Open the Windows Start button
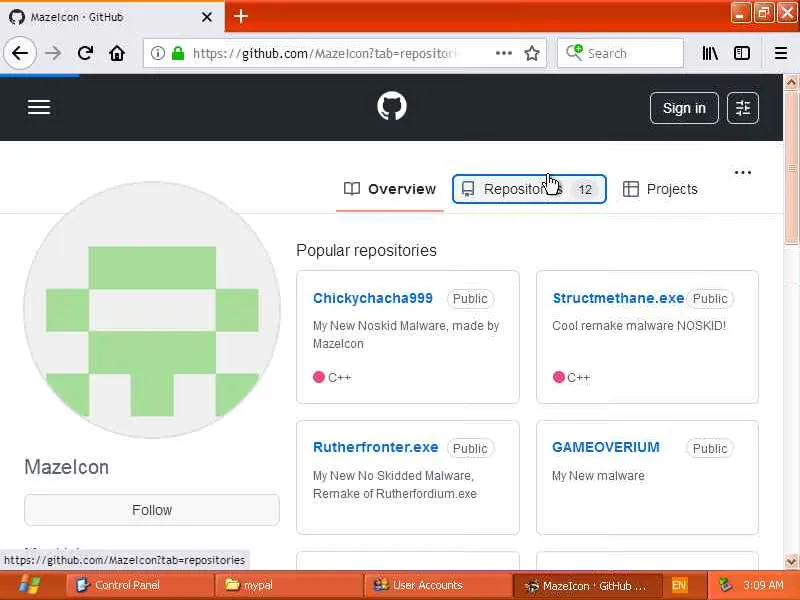 pos(29,585)
